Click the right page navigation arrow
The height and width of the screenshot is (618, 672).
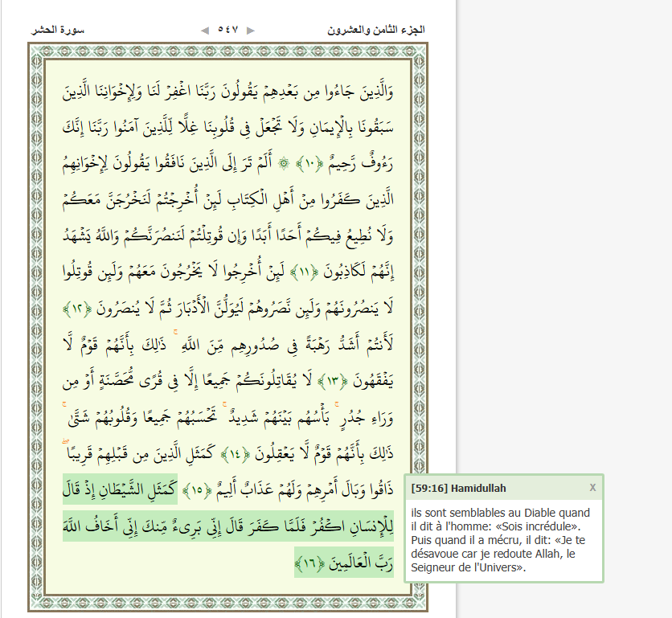pos(251,30)
